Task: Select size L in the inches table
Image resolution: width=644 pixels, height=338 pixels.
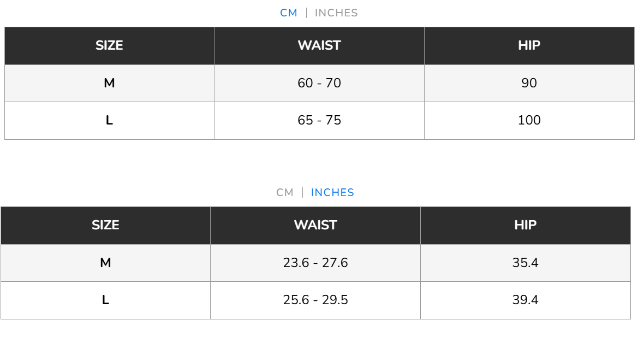Action: click(x=105, y=300)
